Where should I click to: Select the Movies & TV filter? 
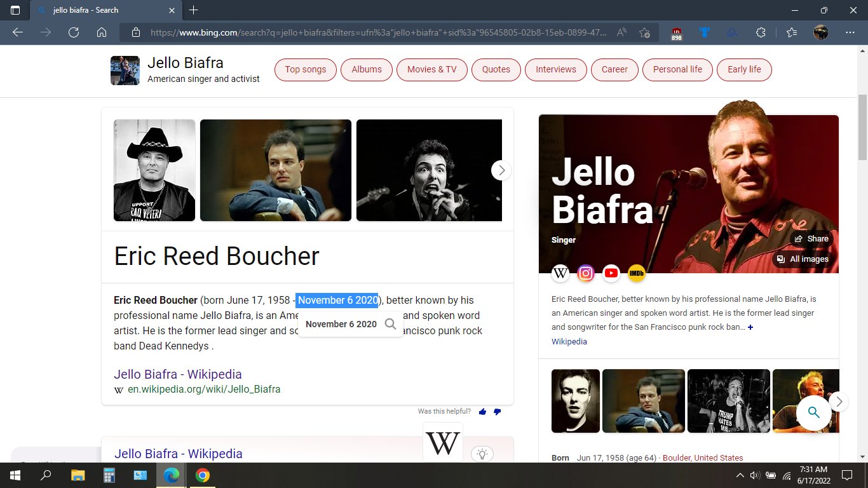coord(432,69)
